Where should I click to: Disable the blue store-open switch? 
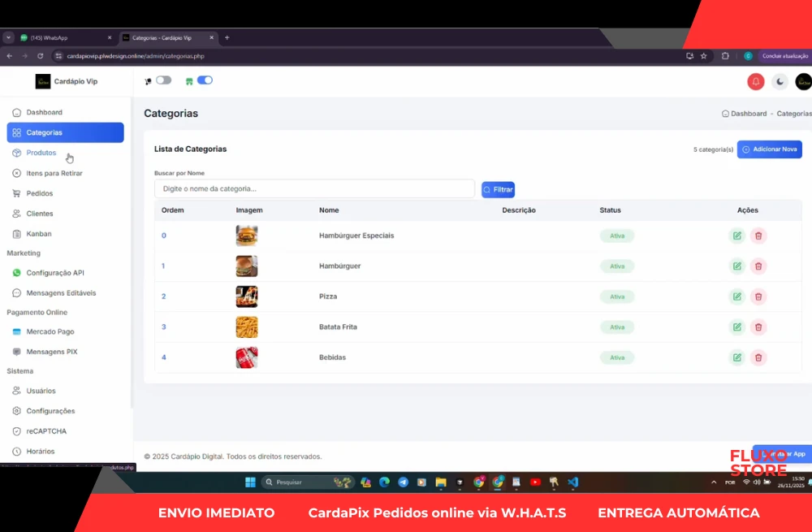(x=205, y=80)
